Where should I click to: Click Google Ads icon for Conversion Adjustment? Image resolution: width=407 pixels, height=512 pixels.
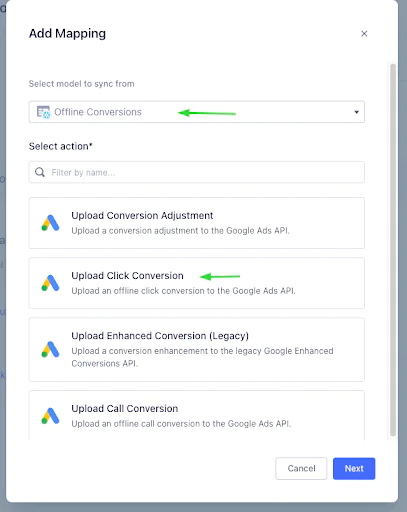point(50,223)
